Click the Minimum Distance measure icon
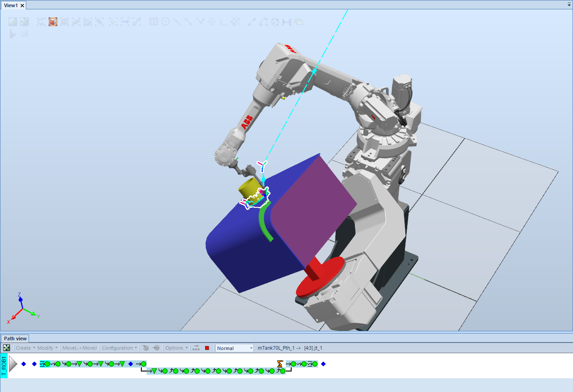Viewport: 573px width, 392px height. (x=287, y=21)
